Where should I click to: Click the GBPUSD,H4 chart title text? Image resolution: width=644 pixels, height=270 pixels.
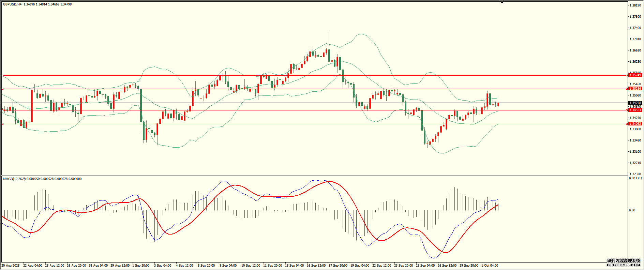point(12,4)
